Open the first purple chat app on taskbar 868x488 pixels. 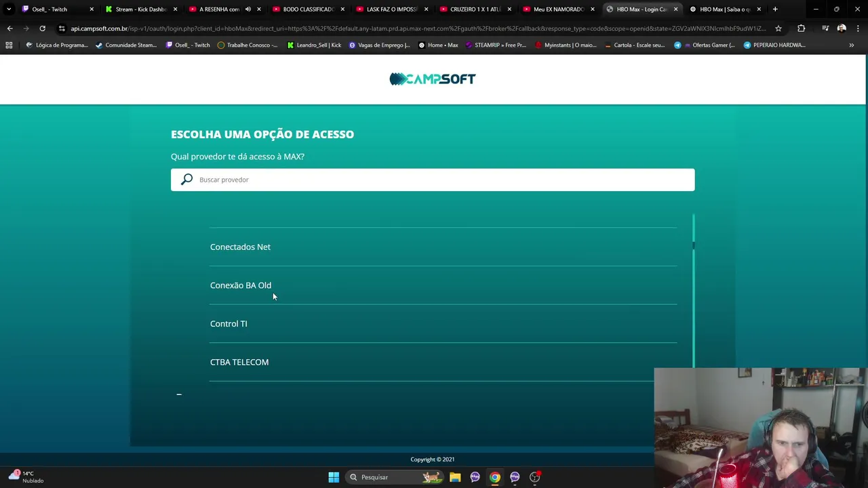[475, 477]
